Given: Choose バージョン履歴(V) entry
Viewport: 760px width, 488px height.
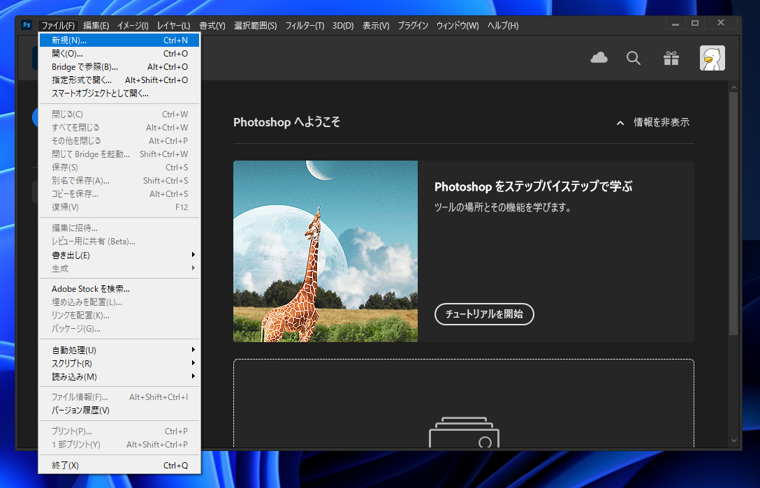Looking at the screenshot, I should coord(119,410).
